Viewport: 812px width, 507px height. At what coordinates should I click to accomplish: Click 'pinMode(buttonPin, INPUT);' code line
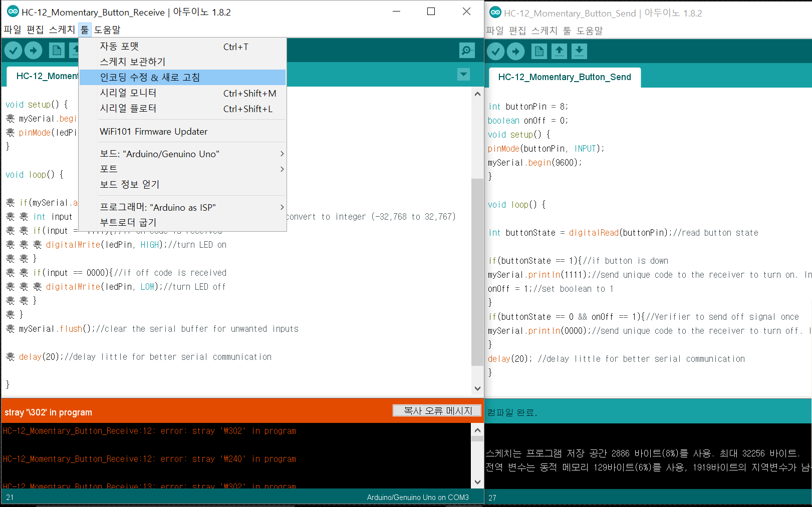pos(546,149)
